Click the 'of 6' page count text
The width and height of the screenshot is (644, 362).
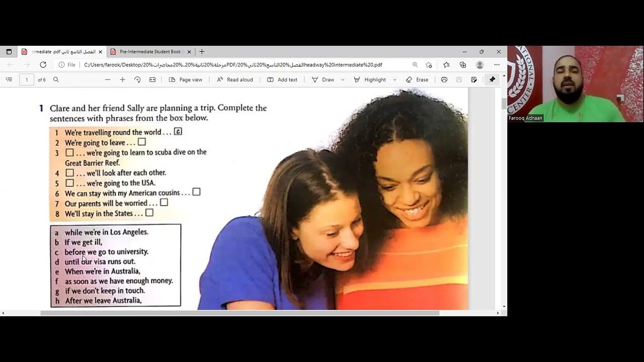pos(41,79)
